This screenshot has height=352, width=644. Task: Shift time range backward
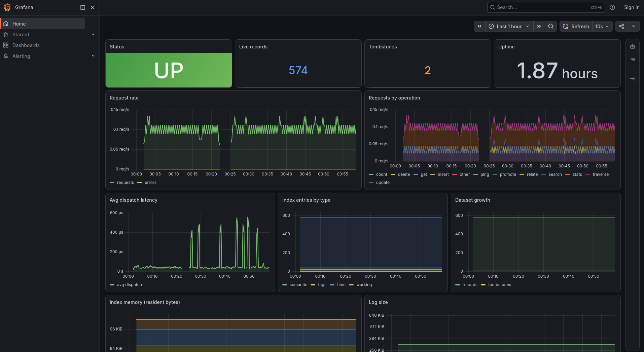coord(479,26)
